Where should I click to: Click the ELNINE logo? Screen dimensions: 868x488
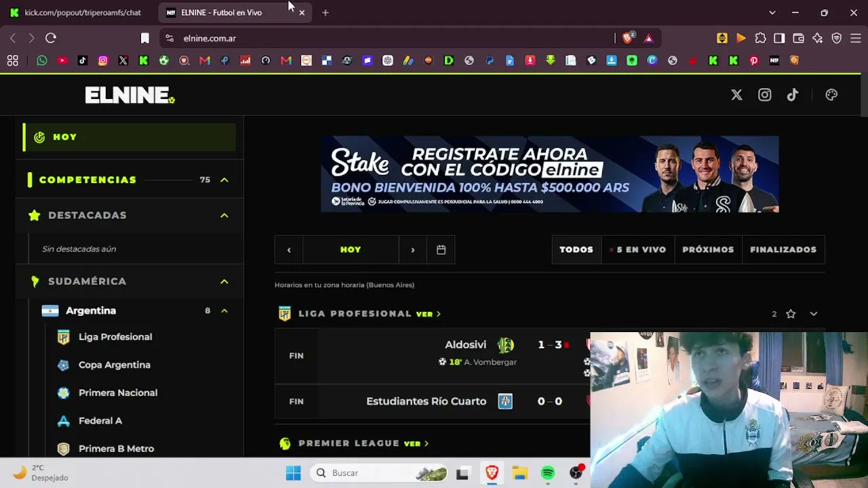pos(130,96)
